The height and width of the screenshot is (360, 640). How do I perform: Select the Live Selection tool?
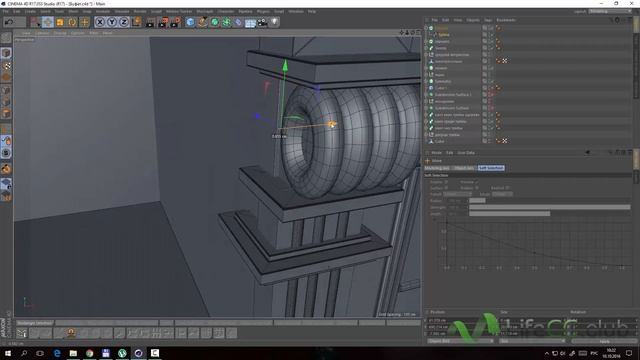[35, 22]
